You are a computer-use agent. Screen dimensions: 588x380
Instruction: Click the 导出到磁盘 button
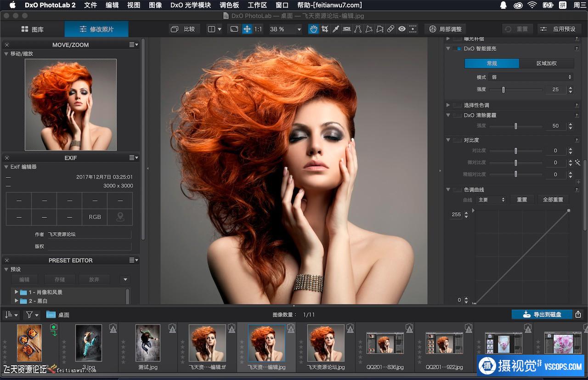point(542,314)
